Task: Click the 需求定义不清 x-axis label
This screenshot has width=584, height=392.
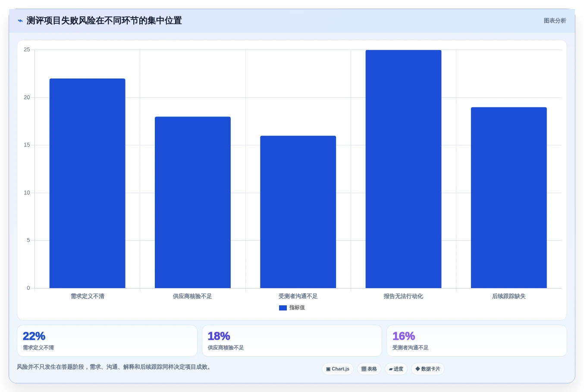Action: click(x=88, y=296)
